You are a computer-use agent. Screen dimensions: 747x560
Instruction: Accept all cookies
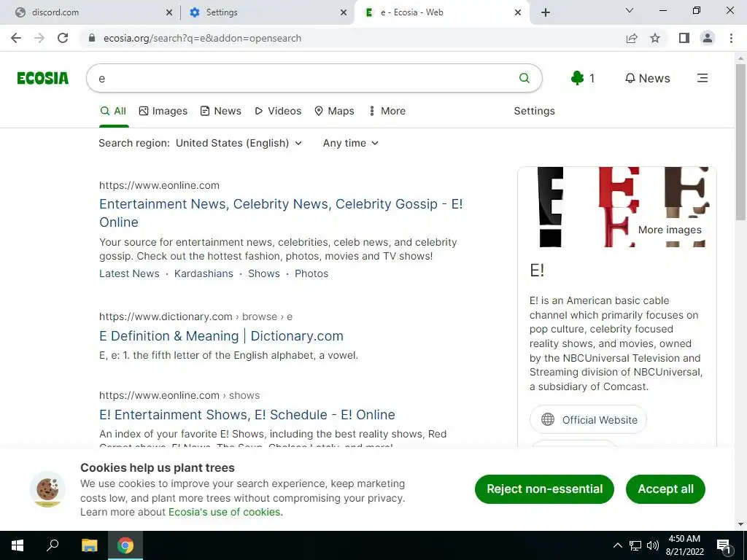[665, 489]
